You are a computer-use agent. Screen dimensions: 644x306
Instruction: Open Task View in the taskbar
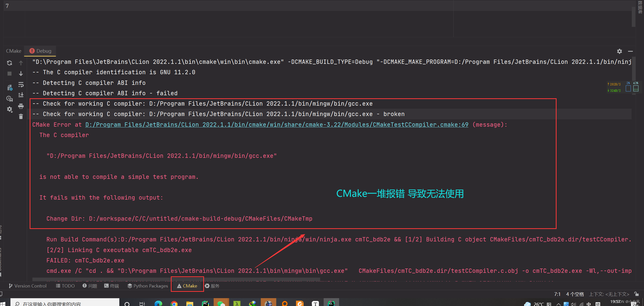point(142,303)
